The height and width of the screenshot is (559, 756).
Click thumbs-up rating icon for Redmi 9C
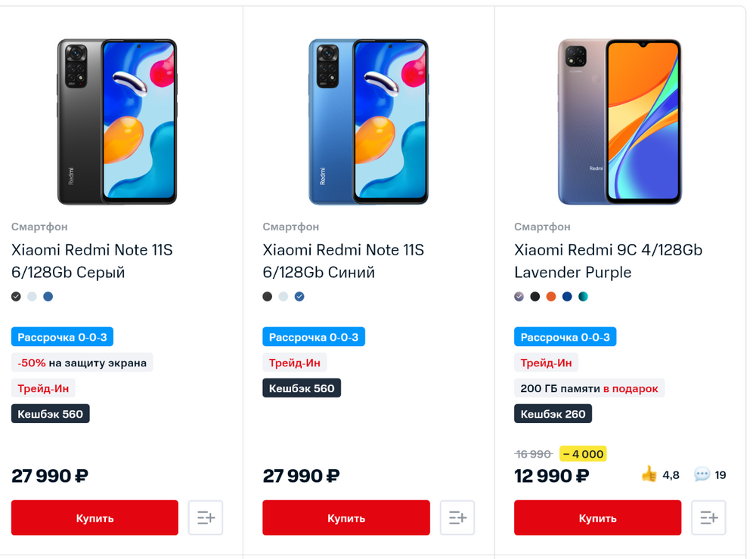click(649, 474)
